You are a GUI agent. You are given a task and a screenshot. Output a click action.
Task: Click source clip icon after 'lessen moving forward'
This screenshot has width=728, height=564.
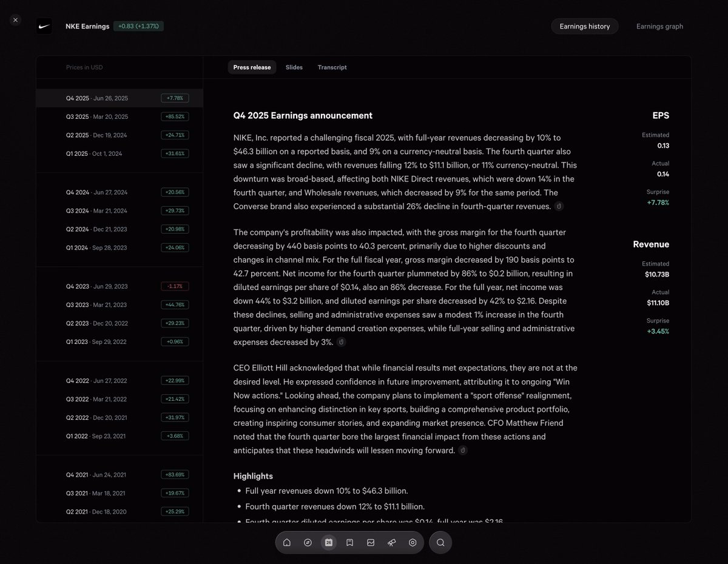tap(463, 451)
